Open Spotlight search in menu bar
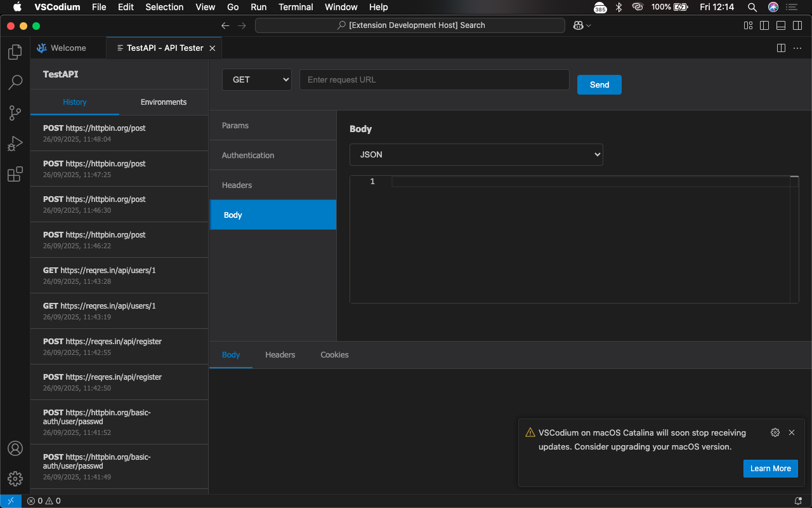 [752, 7]
